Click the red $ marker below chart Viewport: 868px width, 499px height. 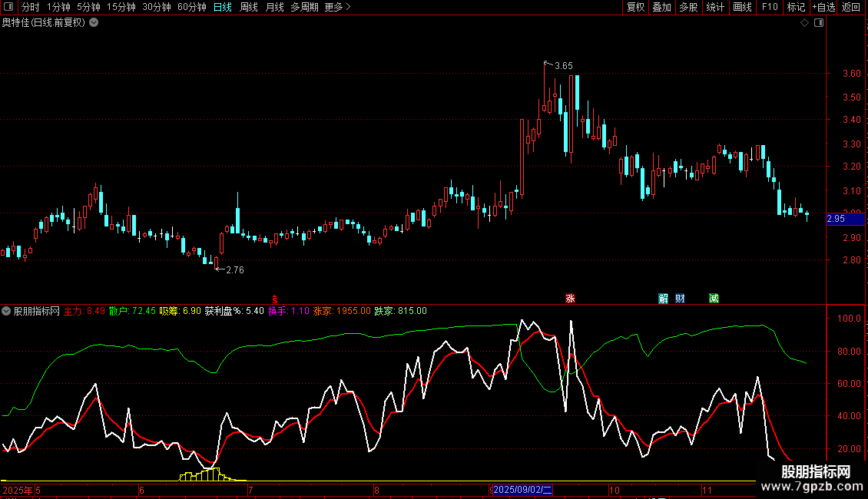coord(275,299)
